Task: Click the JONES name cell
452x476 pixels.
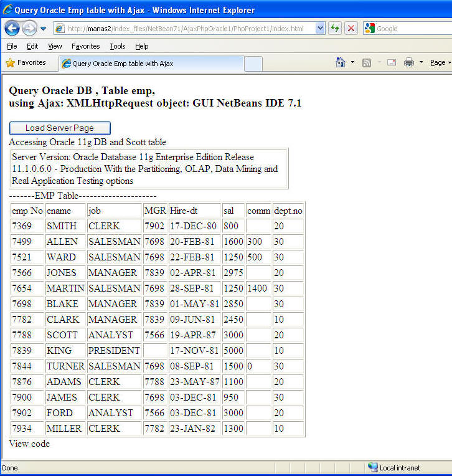Action: tap(65, 273)
